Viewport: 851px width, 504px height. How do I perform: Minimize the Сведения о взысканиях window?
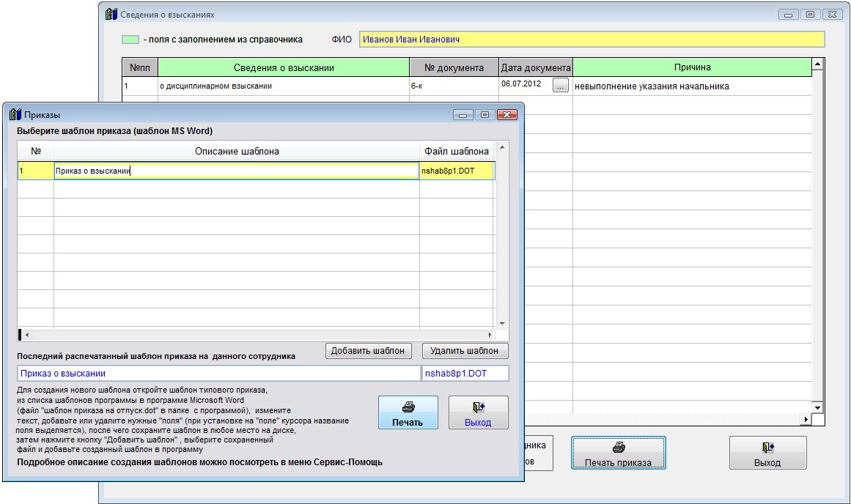788,15
